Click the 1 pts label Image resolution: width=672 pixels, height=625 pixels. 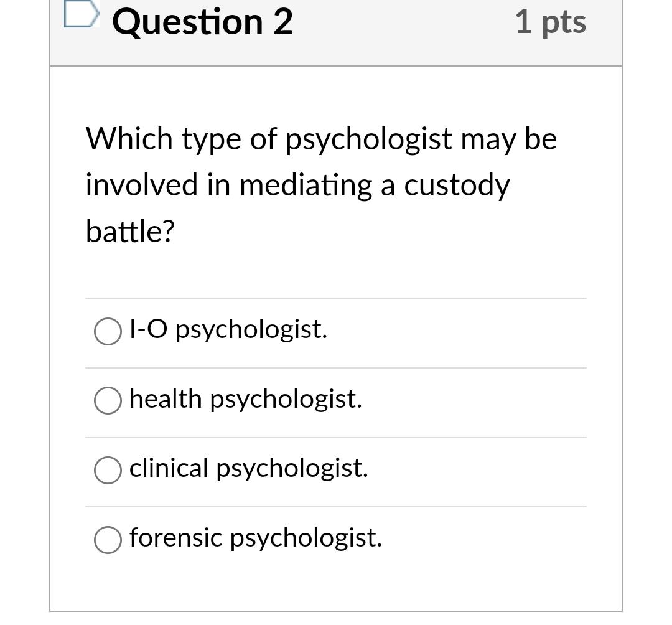point(550,22)
